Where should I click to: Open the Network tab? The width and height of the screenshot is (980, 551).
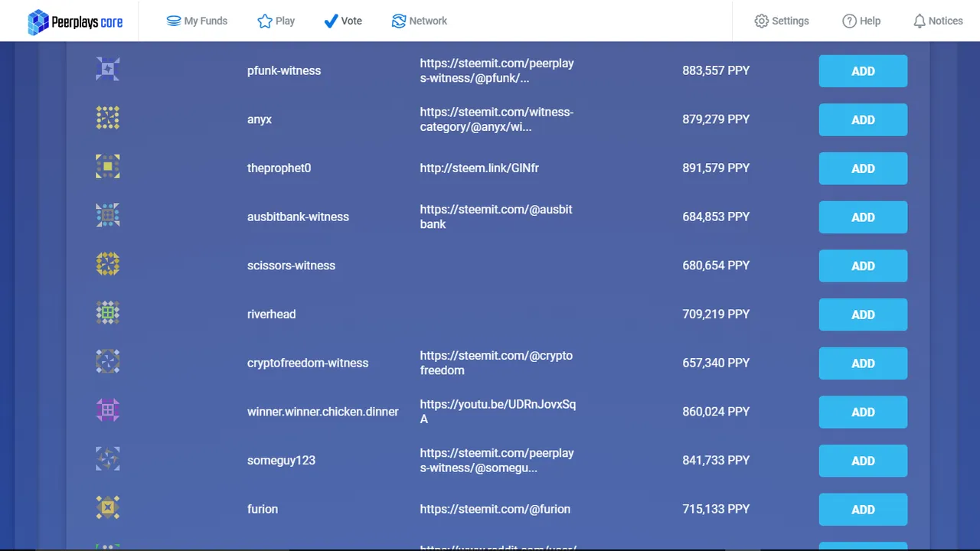point(420,21)
